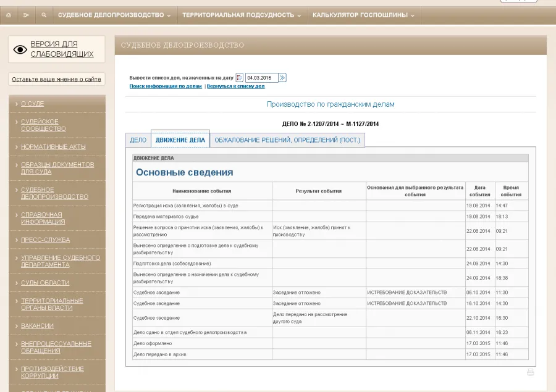Viewport: 556px width, 392px height.
Task: Click the Дело передано в архив text
Action: tap(159, 354)
